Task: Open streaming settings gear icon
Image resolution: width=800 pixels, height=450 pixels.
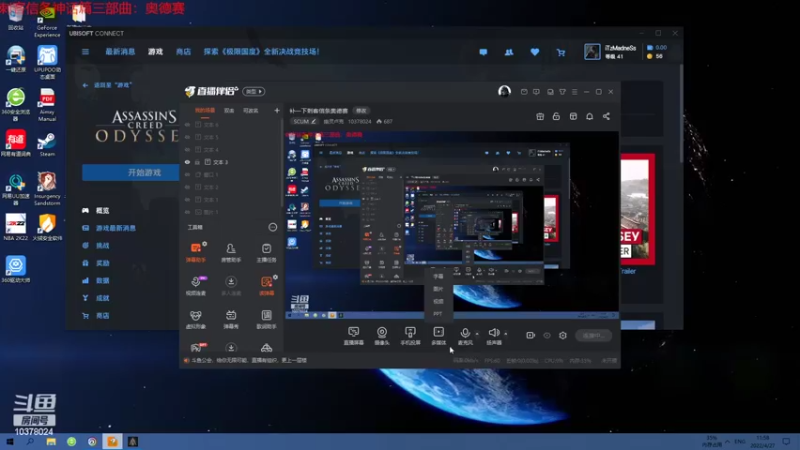Action: pos(563,335)
